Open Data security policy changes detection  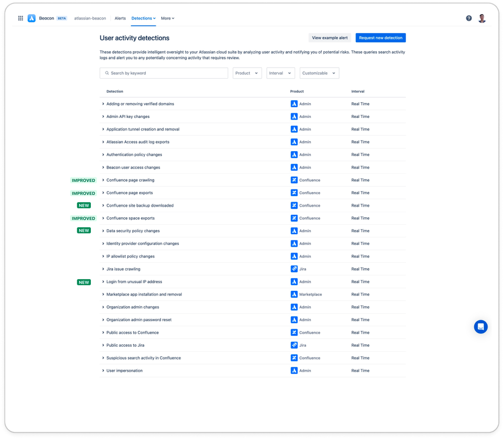point(133,231)
